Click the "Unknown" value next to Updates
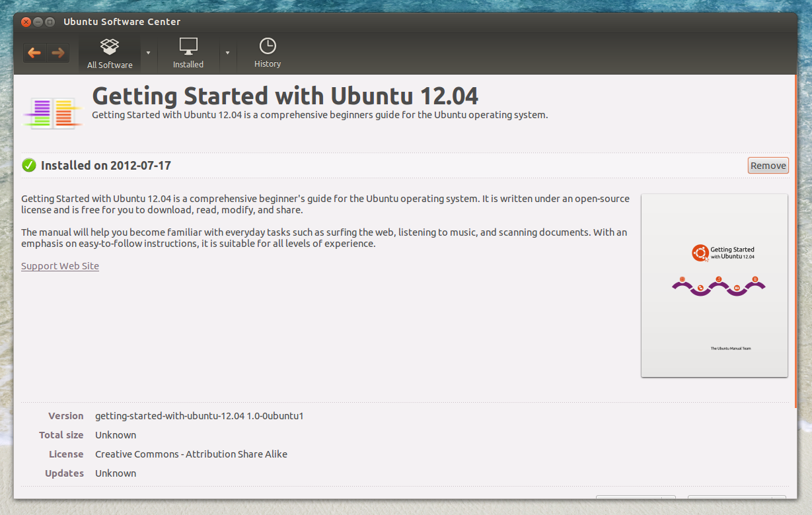 (116, 473)
